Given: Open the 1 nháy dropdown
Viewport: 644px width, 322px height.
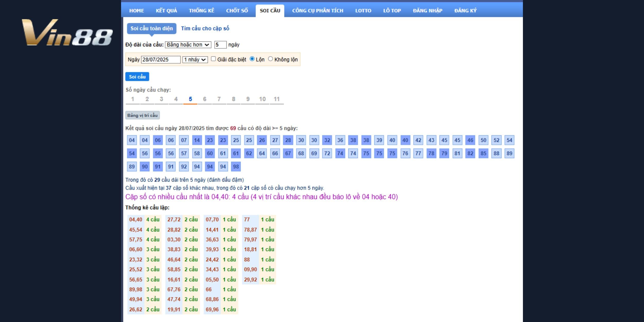Looking at the screenshot, I should 195,60.
